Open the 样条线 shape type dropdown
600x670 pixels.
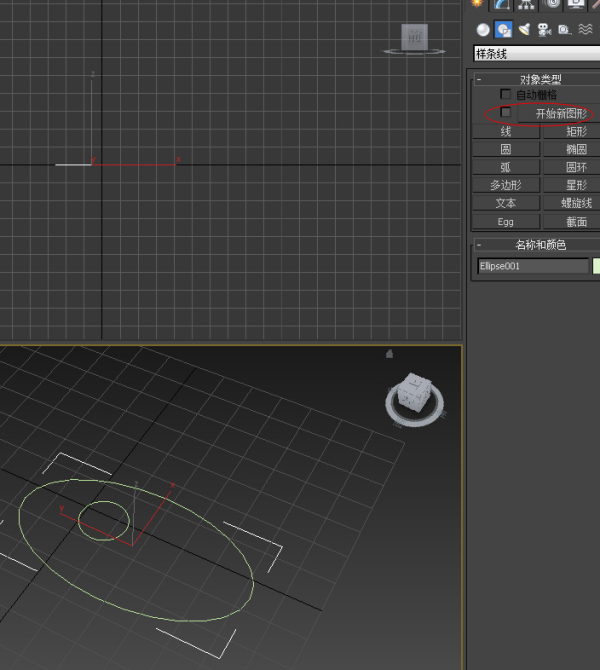coord(537,54)
